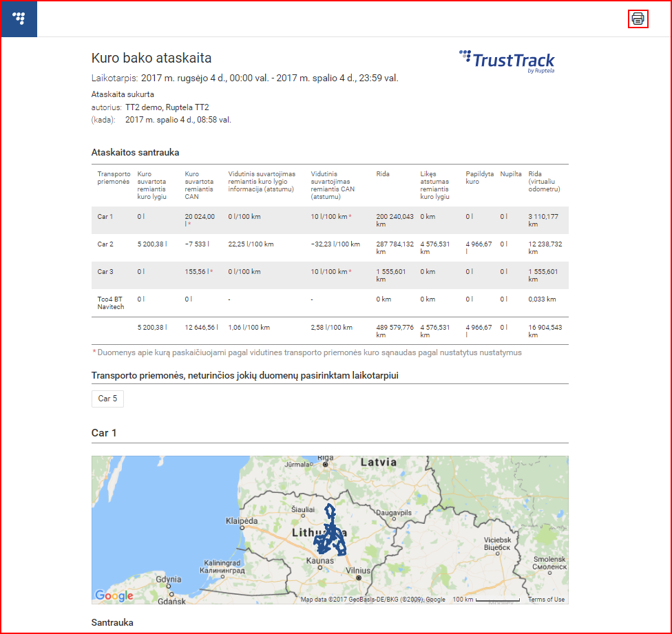Click totals virtual odometer '16 904,543 km'

(x=545, y=330)
